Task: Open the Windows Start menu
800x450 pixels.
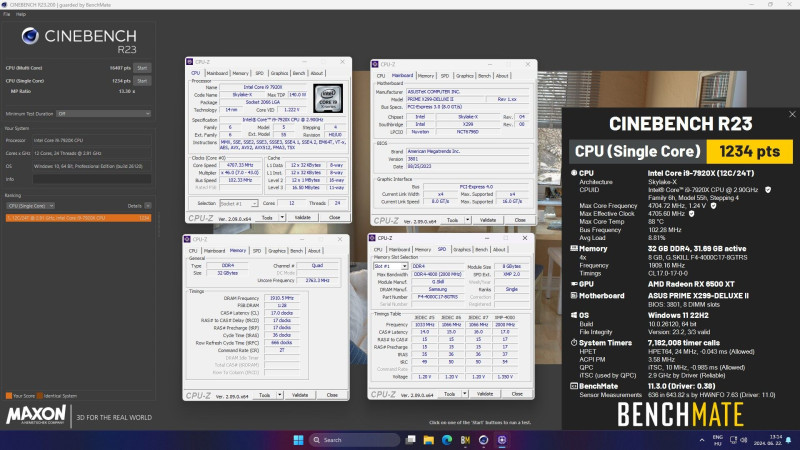Action: pyautogui.click(x=298, y=440)
